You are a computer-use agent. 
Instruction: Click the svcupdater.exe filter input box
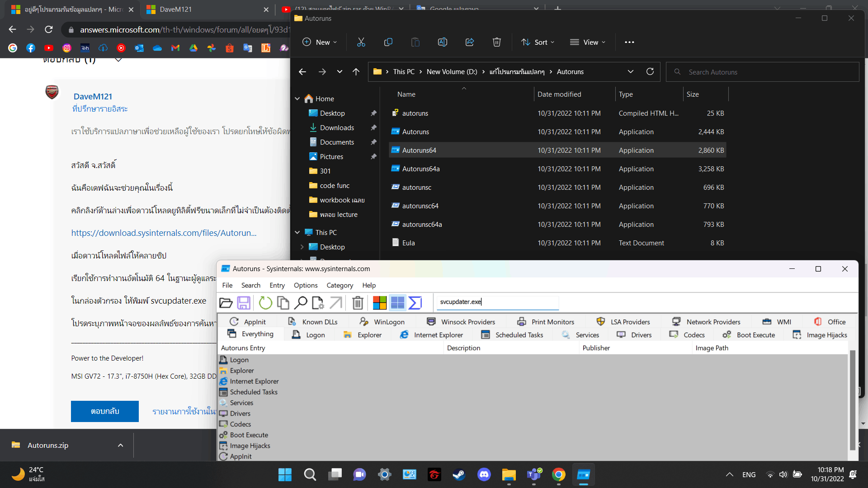click(497, 302)
